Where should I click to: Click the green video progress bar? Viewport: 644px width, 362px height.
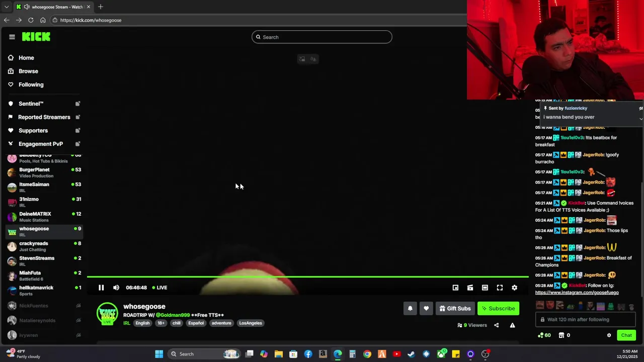[x=307, y=277]
